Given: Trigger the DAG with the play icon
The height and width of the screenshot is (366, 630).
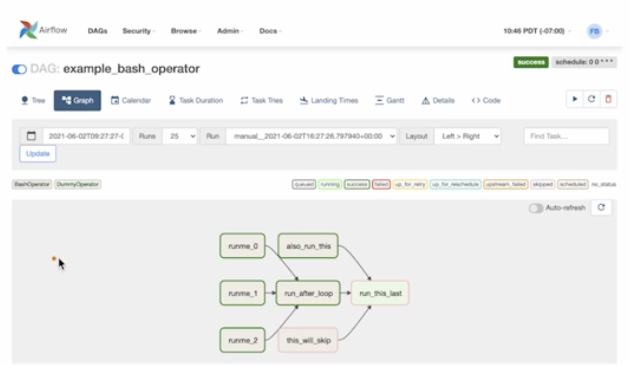Looking at the screenshot, I should pos(575,99).
